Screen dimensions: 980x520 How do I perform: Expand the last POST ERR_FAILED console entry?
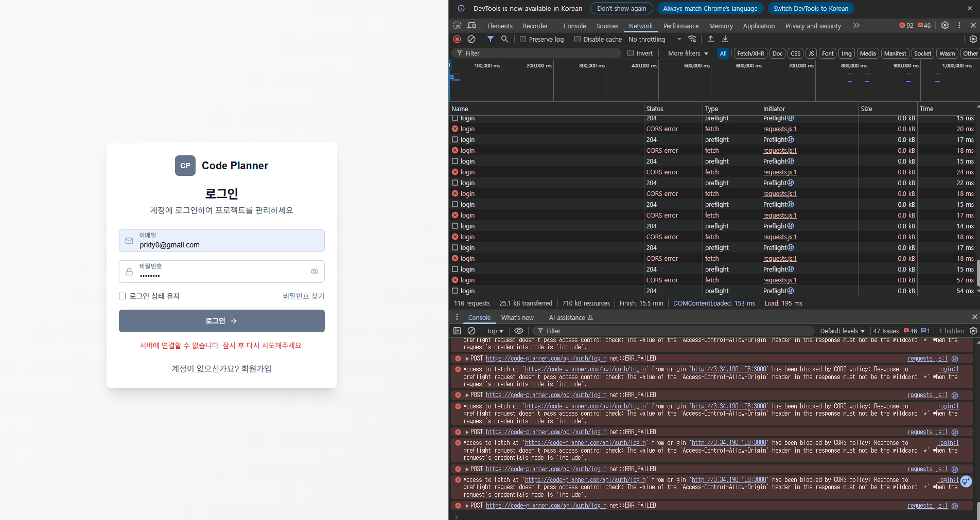(467, 506)
